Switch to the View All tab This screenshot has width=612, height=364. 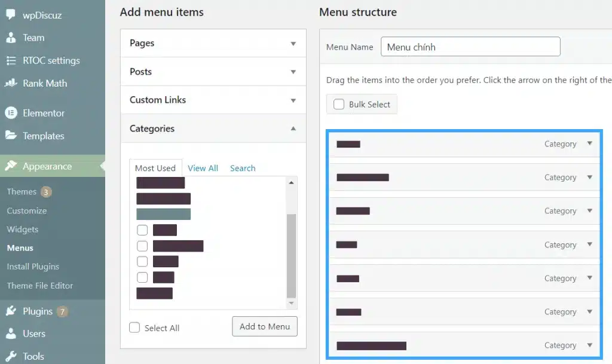click(203, 168)
